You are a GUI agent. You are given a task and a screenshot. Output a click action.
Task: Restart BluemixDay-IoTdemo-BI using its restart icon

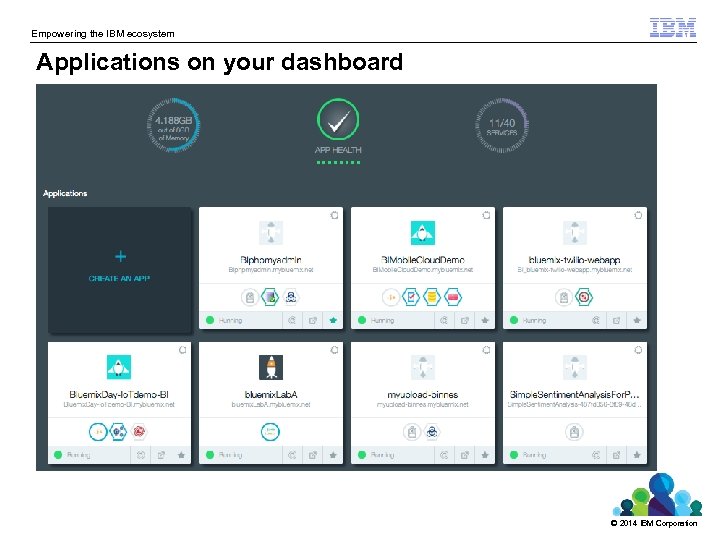point(141,455)
